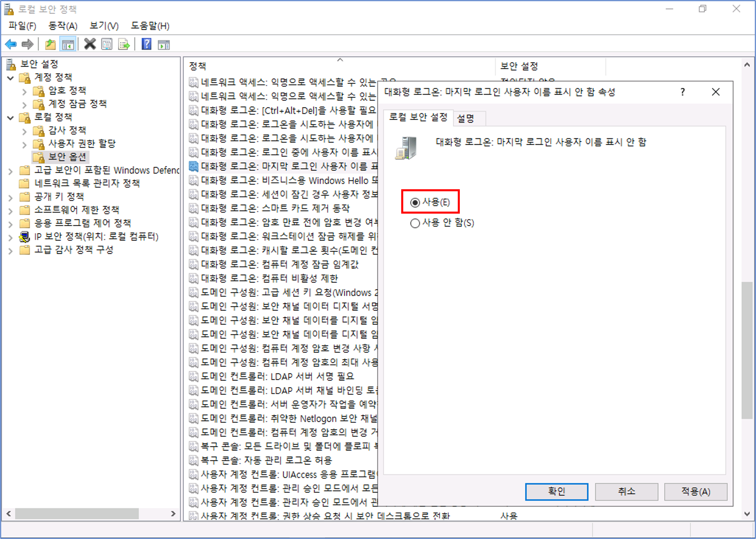Collapse the 계정 정책 tree node

[x=11, y=78]
